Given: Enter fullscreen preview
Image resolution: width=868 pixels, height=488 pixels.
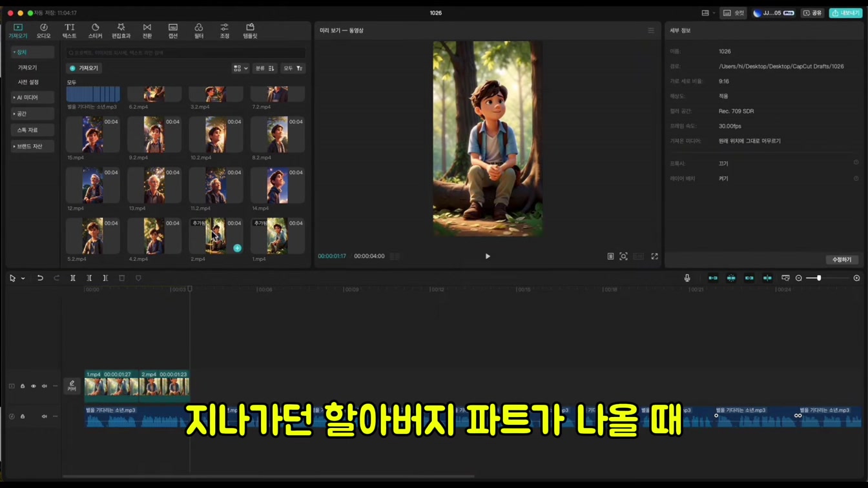Looking at the screenshot, I should click(x=654, y=256).
